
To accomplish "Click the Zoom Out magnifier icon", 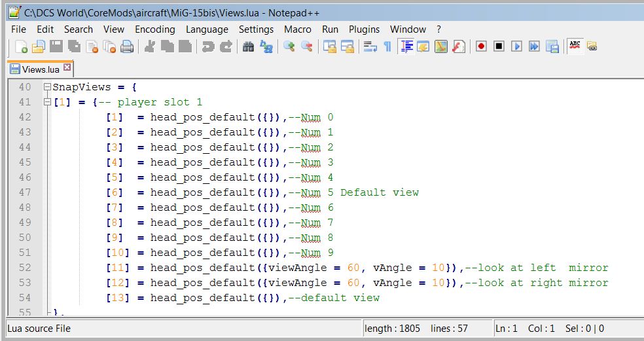I will (x=306, y=46).
